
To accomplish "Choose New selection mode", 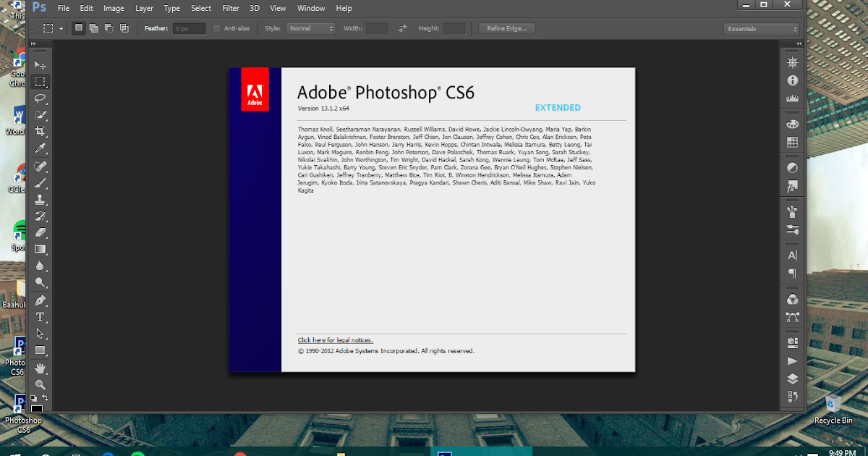I will click(x=78, y=28).
